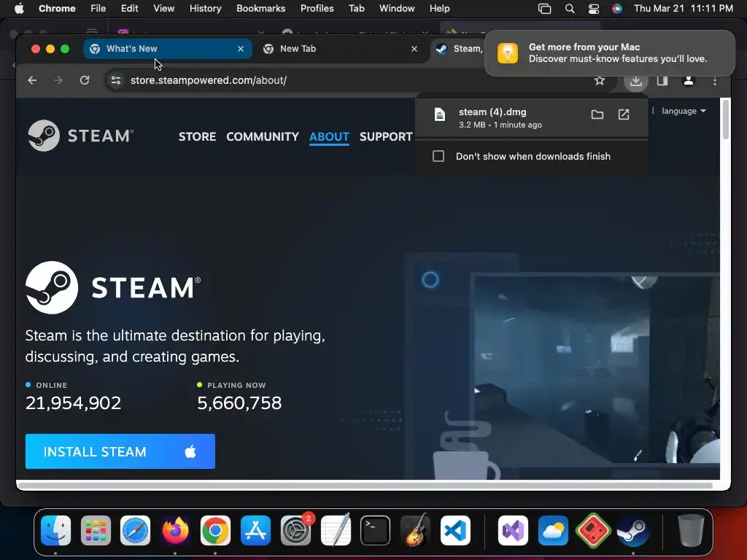Image resolution: width=747 pixels, height=560 pixels.
Task: Launch GarageBand from the Dock
Action: 415,531
